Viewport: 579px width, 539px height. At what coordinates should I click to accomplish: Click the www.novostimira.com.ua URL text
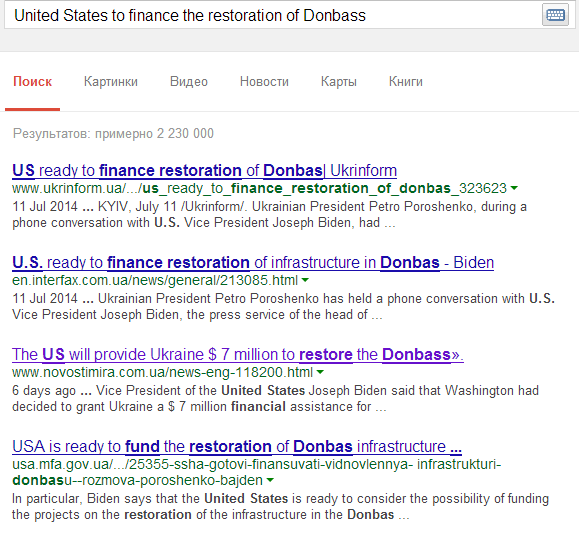click(162, 372)
